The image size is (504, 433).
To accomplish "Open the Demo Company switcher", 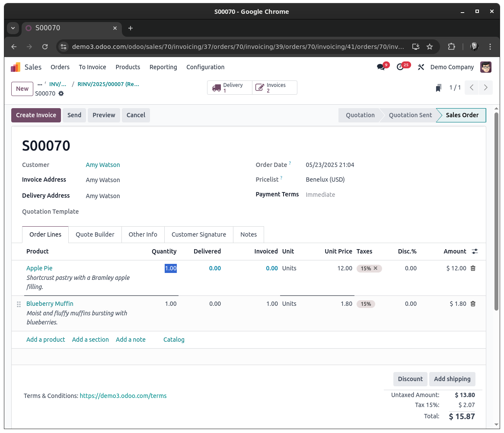I will coord(452,67).
